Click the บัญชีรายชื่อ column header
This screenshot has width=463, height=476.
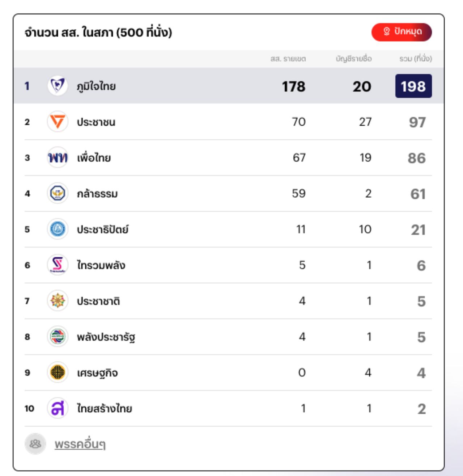coord(353,59)
